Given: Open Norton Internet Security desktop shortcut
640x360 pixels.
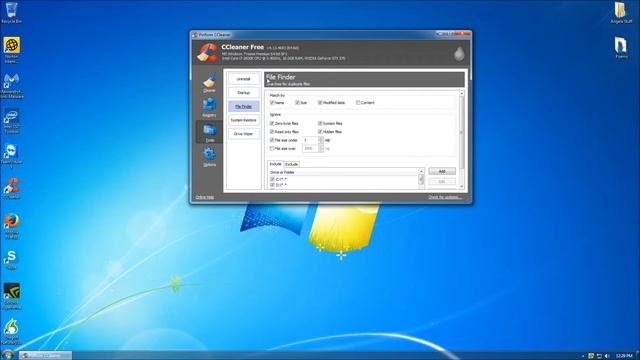Looking at the screenshot, I should [11, 50].
